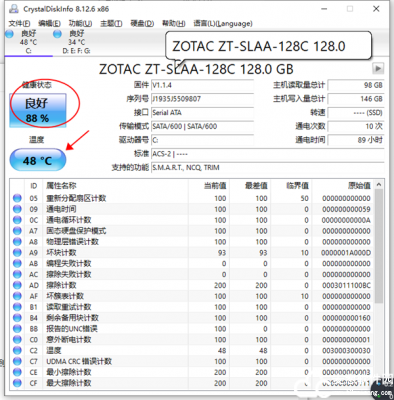Click the next disk arrow button
The height and width of the screenshot is (400, 394).
(x=378, y=69)
